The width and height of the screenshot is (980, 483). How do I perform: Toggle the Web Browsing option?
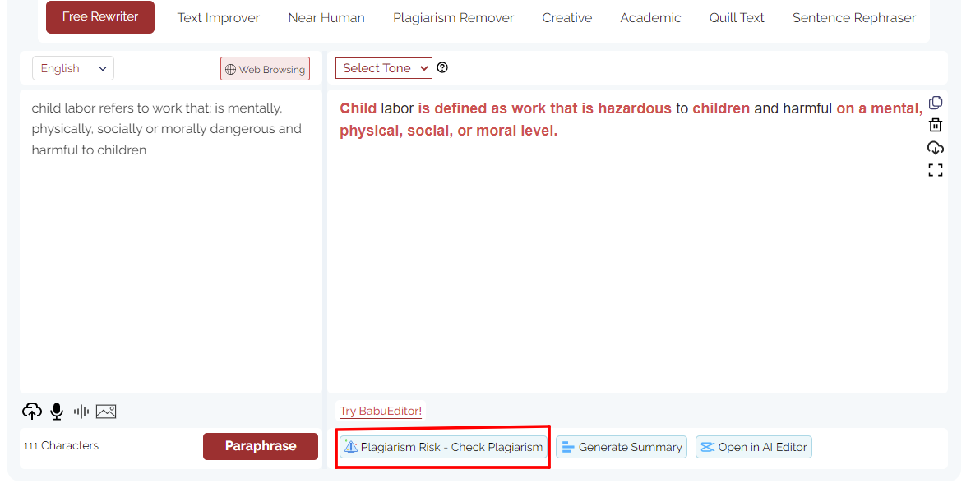point(265,69)
